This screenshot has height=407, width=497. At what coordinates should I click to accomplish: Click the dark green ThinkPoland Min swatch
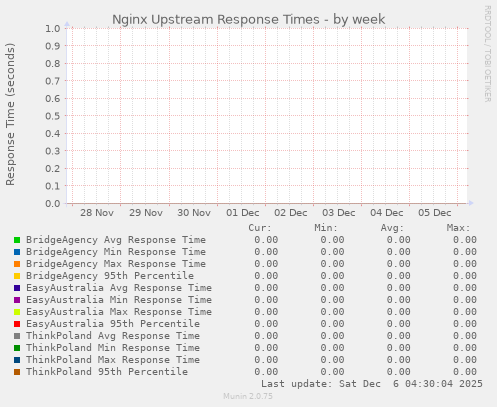tap(17, 348)
